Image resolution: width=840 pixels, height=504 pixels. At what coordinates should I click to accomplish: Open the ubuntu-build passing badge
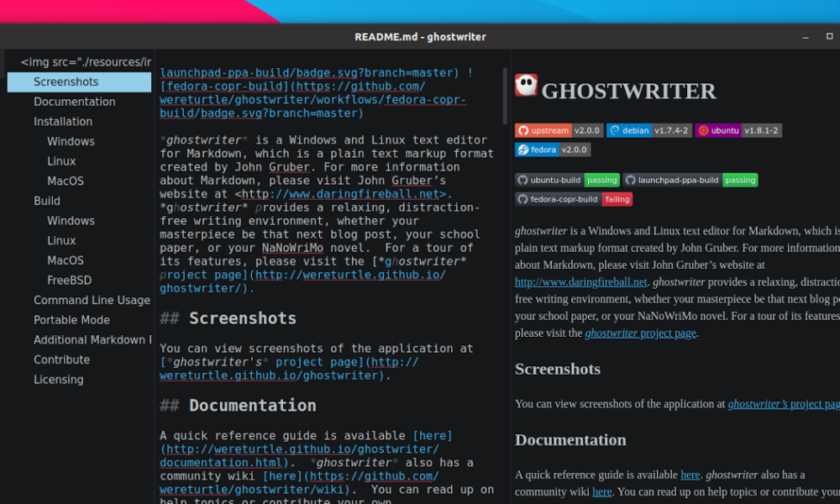click(x=567, y=180)
